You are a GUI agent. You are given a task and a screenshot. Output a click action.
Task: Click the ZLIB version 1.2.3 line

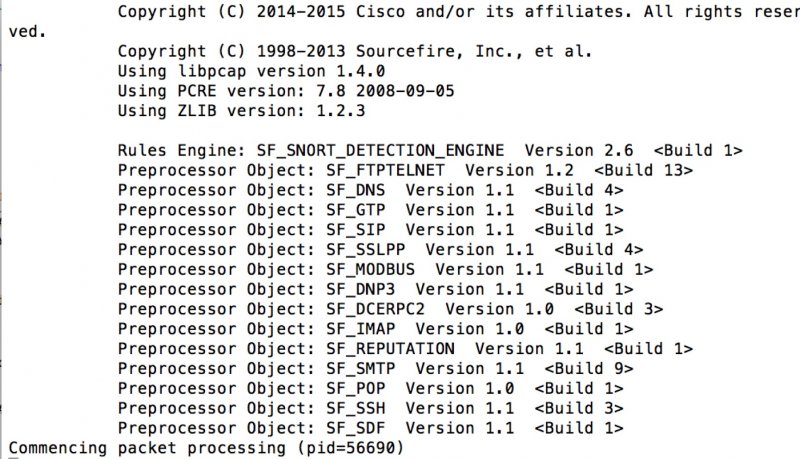point(241,111)
